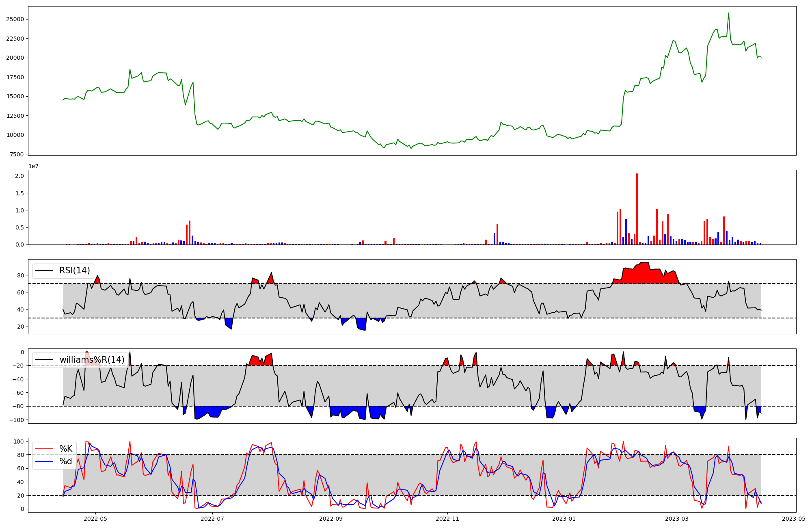Click the RSI(14) legend label
Viewport: 812px width, 528px height.
(74, 270)
